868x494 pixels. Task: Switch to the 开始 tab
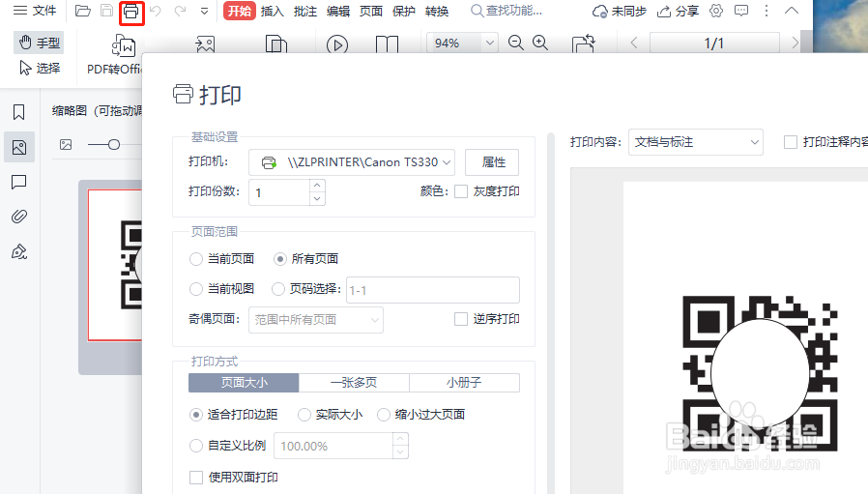239,11
